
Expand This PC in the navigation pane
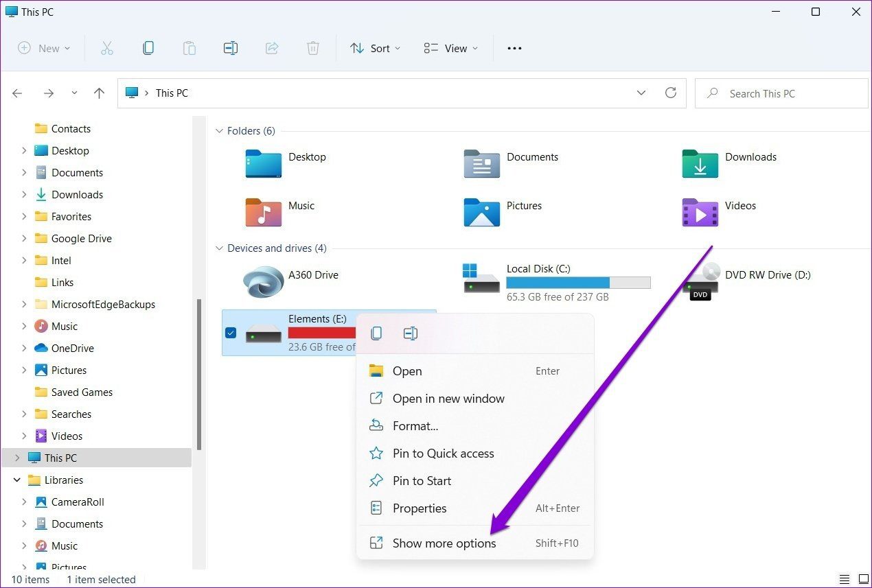[17, 458]
